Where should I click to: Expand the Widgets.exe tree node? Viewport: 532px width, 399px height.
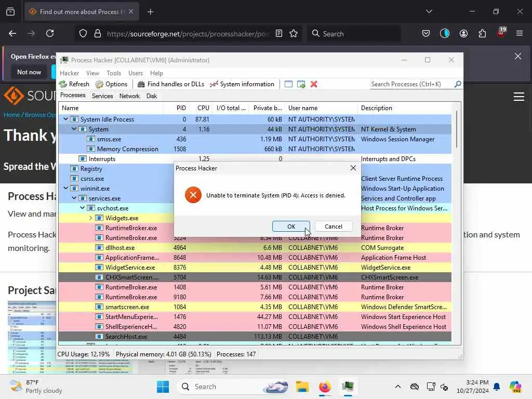[90, 218]
